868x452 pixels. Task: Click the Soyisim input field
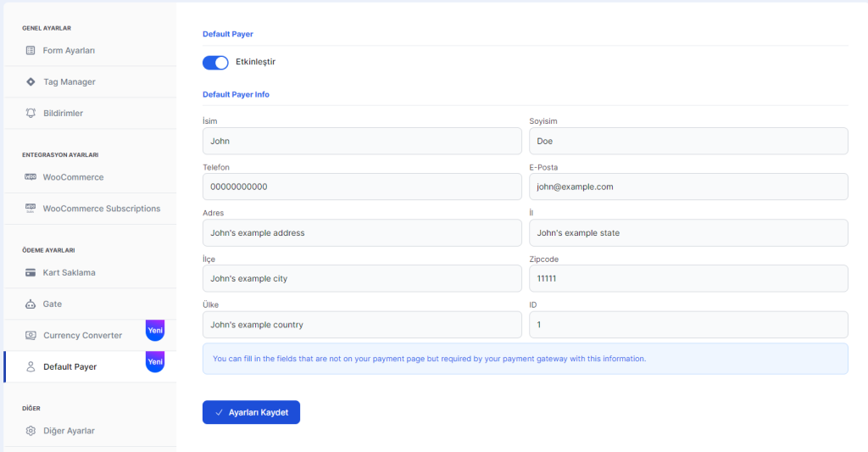point(688,141)
